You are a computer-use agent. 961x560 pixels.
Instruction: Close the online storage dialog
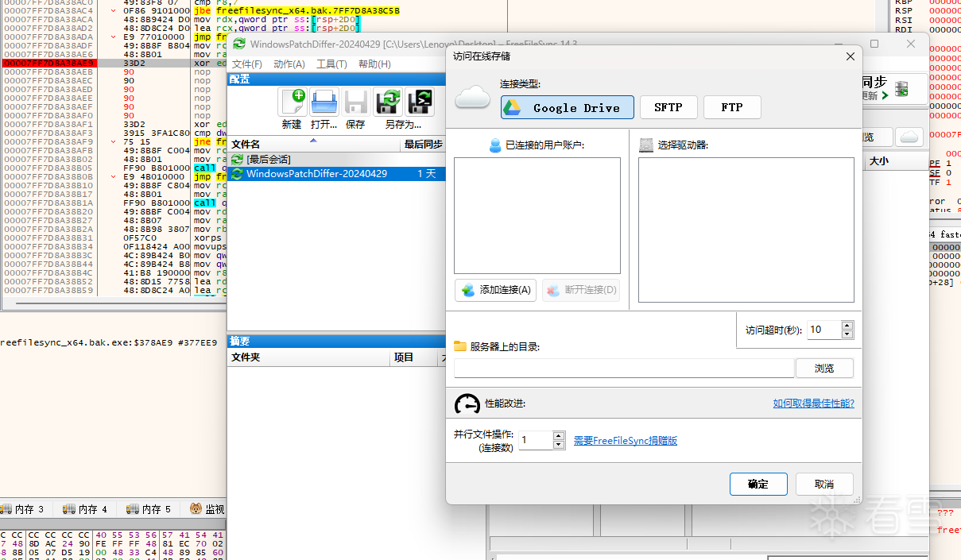click(851, 56)
